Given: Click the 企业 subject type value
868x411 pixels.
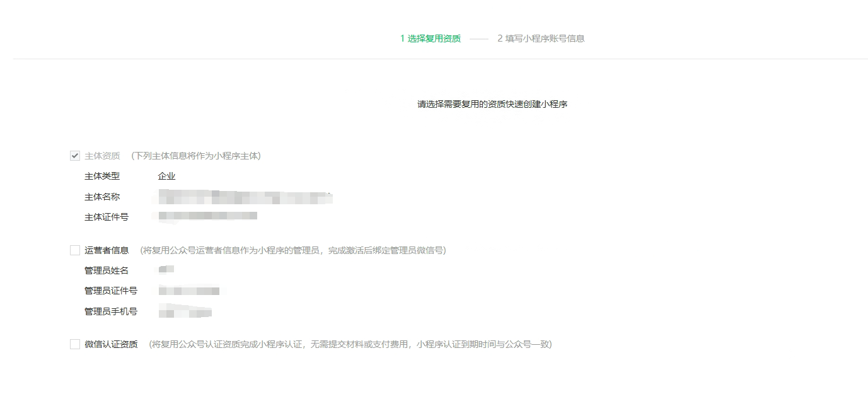Looking at the screenshot, I should (x=166, y=177).
